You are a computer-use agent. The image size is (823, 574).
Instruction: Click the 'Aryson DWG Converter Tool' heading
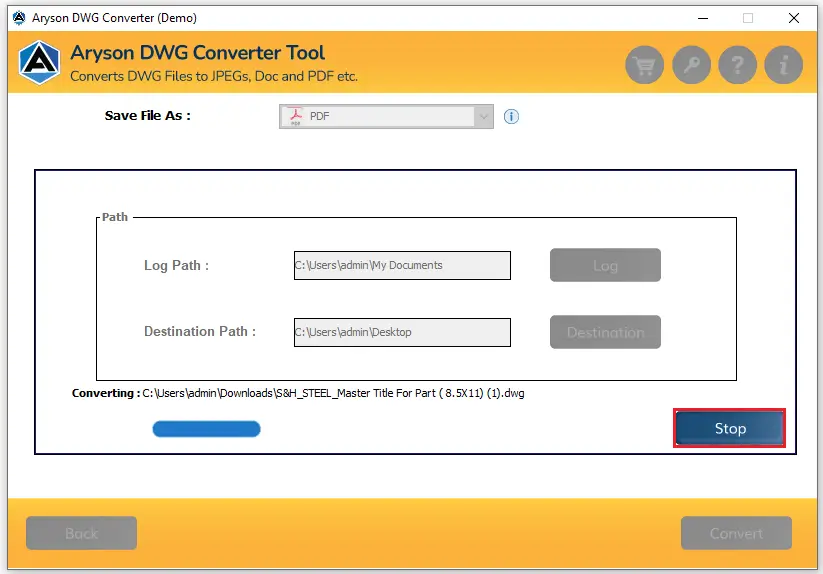tap(197, 52)
